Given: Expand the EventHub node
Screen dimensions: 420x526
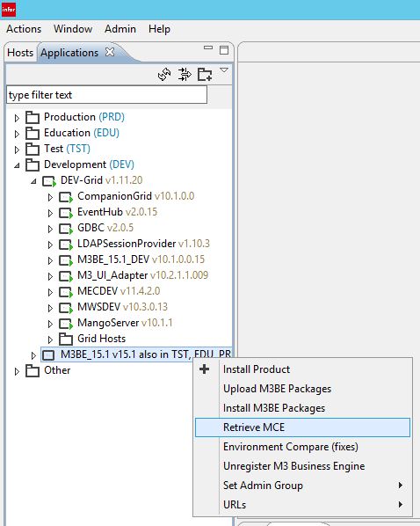Looking at the screenshot, I should (x=50, y=213).
